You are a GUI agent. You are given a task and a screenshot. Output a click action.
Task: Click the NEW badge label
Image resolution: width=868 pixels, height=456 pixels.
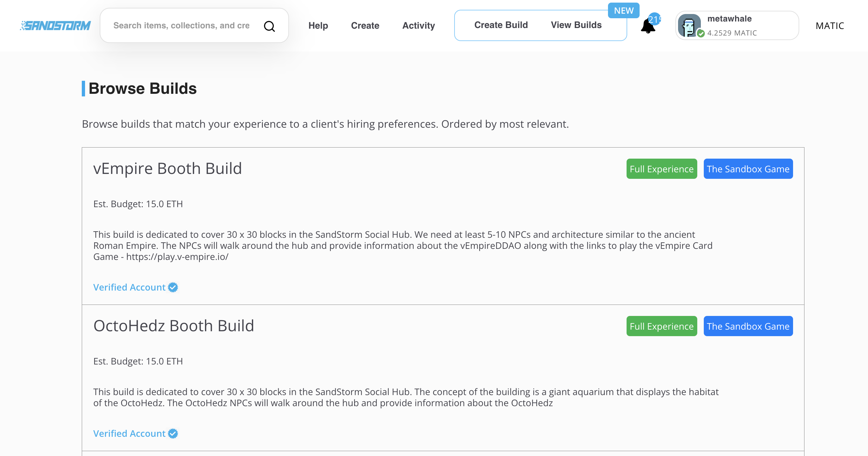click(623, 10)
